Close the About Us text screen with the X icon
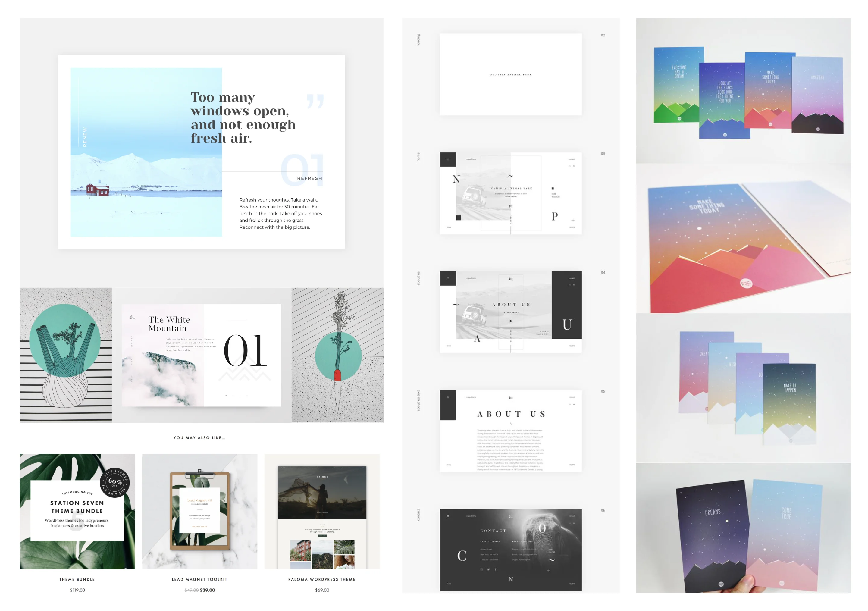 pos(448,397)
